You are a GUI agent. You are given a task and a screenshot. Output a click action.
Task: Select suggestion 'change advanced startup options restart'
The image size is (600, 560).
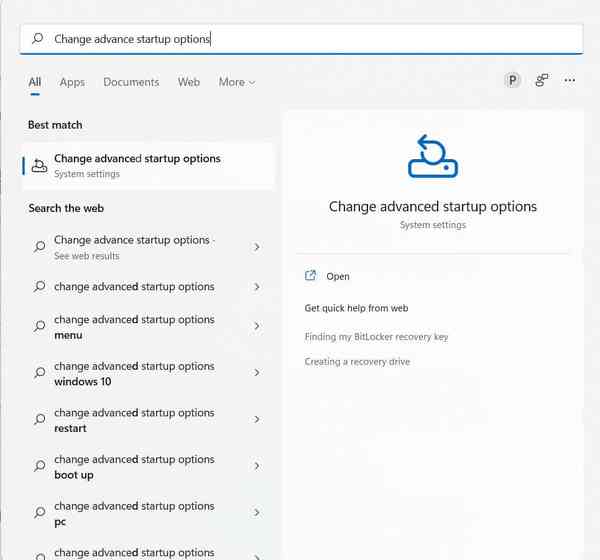[148, 420]
